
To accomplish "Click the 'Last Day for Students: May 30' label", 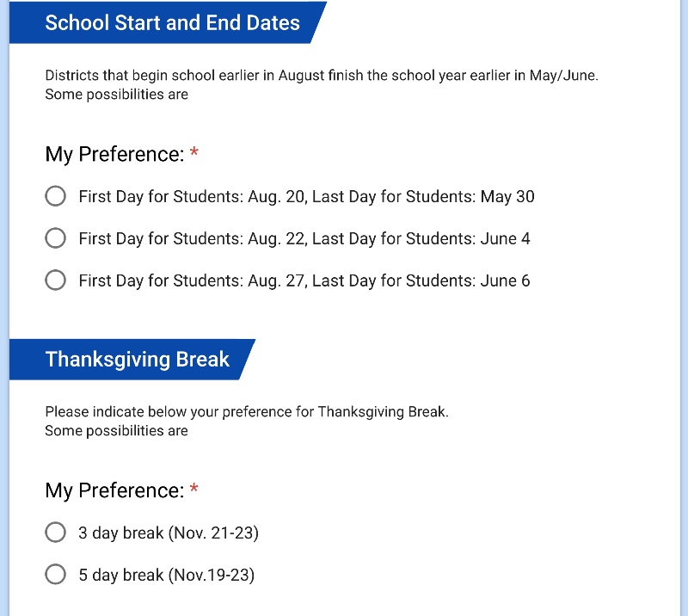I will [423, 197].
